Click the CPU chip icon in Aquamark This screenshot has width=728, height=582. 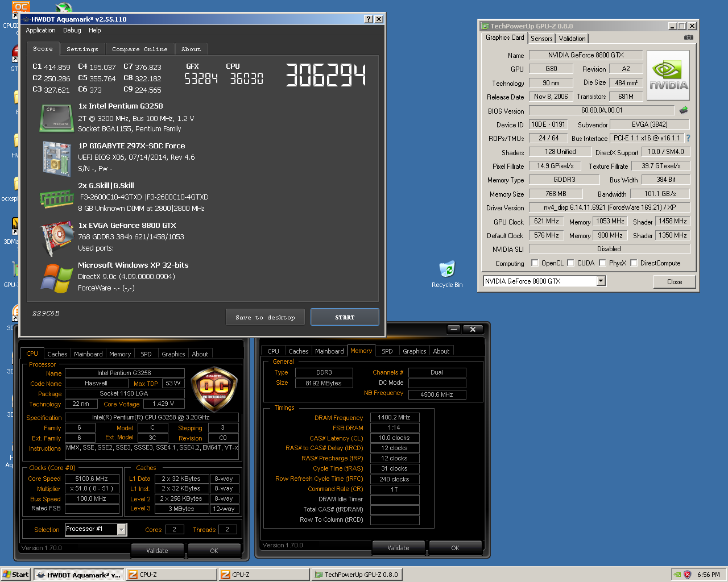(x=56, y=118)
